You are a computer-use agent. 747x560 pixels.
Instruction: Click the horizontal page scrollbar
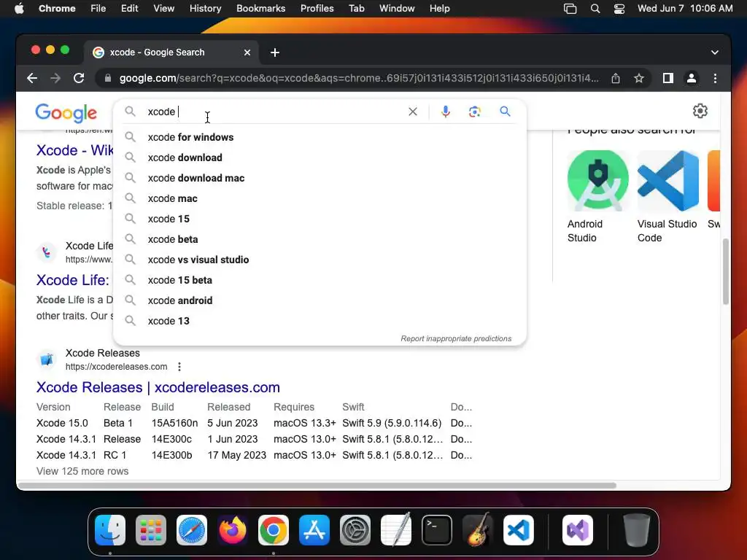(317, 486)
